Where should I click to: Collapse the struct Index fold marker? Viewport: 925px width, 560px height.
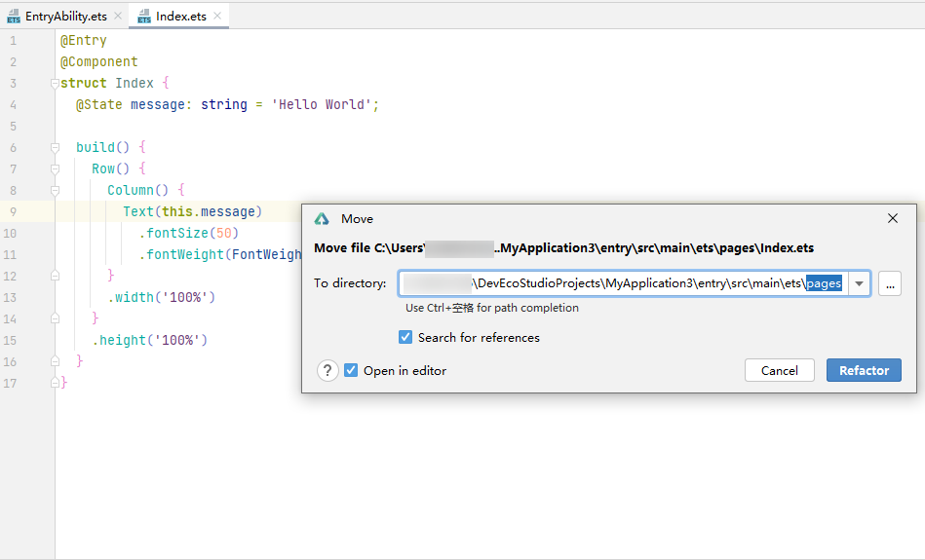coord(55,83)
